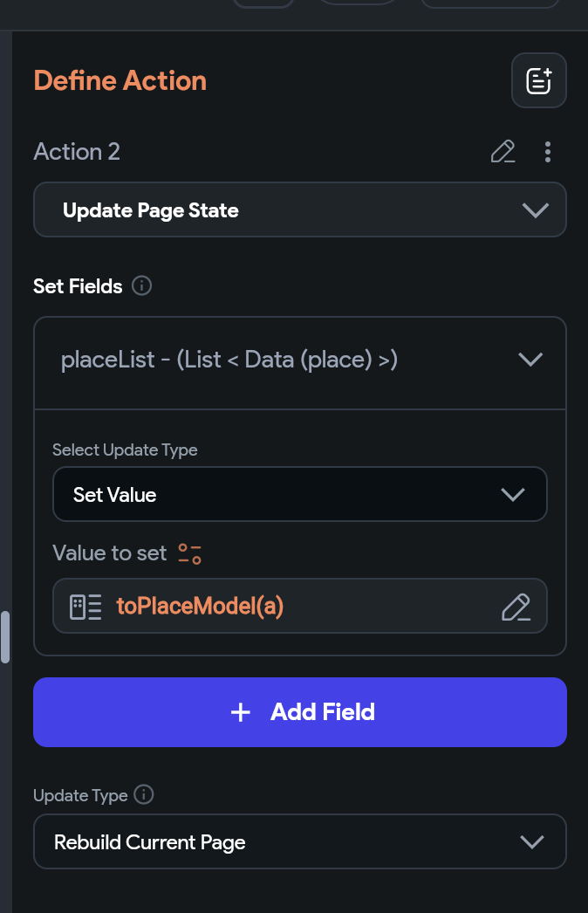Open the Update Page State action dropdown
Viewport: 588px width, 913px height.
[299, 209]
